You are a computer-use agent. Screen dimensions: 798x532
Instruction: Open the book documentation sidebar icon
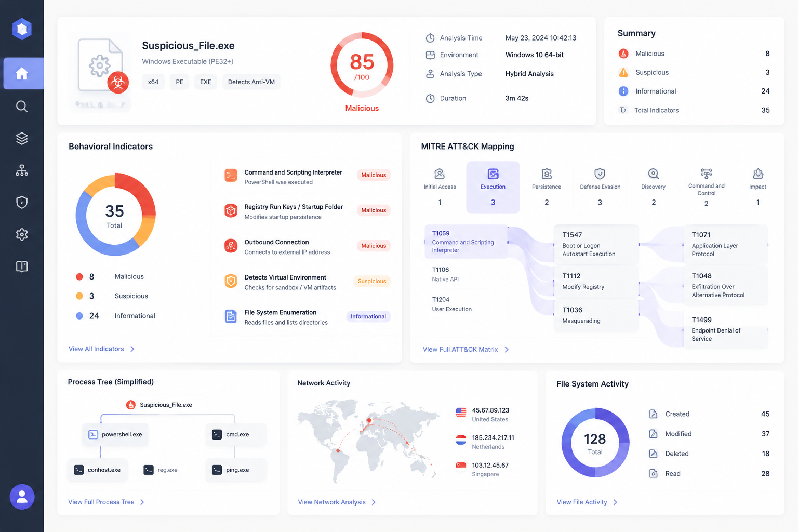[22, 267]
